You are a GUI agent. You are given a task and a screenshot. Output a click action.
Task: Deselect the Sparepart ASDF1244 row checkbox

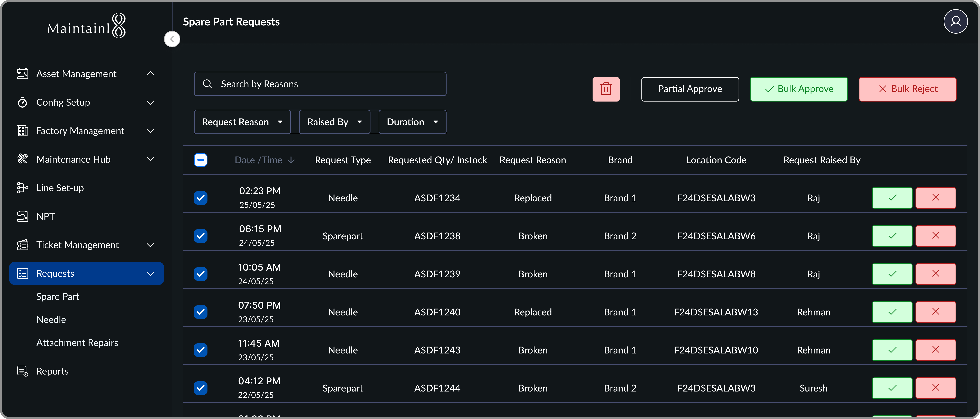[x=201, y=388]
